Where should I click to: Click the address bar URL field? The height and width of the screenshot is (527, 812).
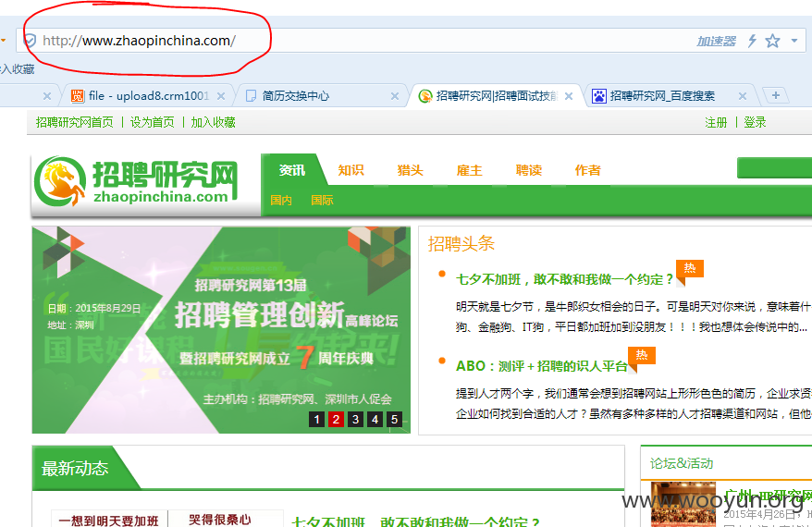pos(411,41)
